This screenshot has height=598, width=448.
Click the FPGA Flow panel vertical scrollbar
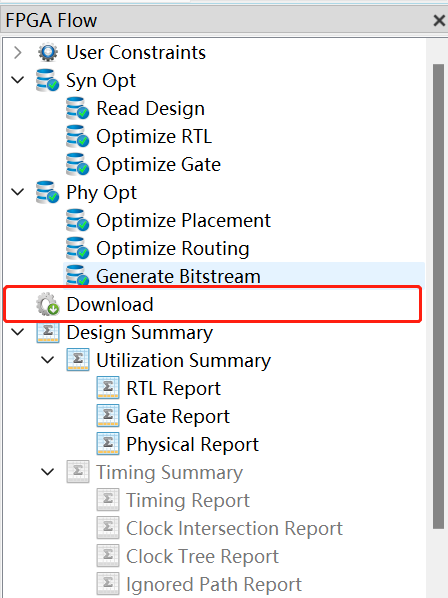(438, 297)
